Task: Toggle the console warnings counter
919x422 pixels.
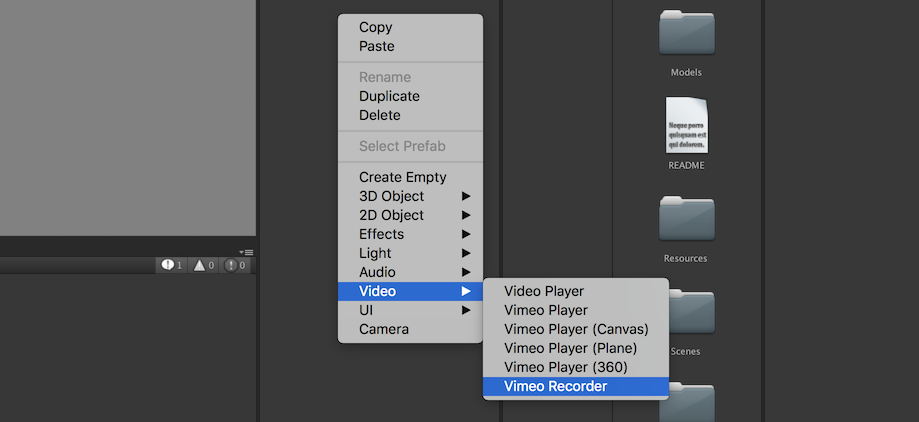Action: [x=204, y=266]
